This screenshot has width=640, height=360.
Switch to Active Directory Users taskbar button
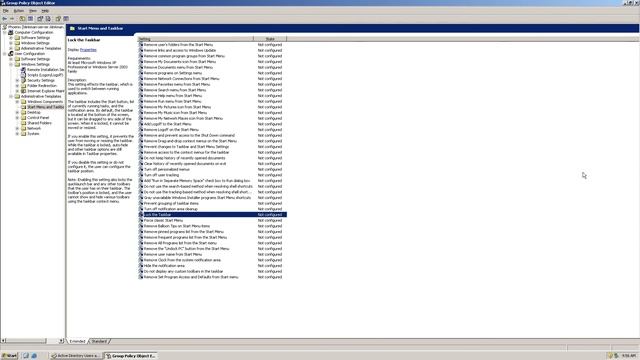(75, 356)
